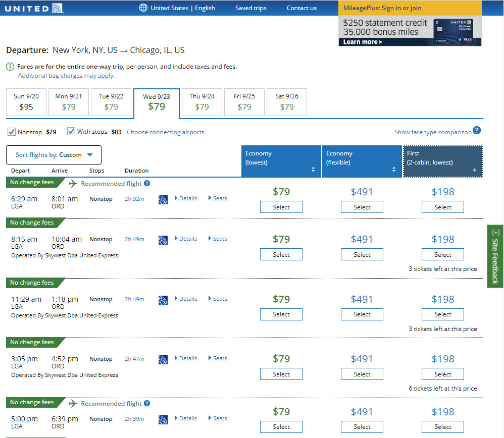This screenshot has height=438, width=504.
Task: Select the $79 economy fare on 3:05 pm flight
Action: point(281,374)
